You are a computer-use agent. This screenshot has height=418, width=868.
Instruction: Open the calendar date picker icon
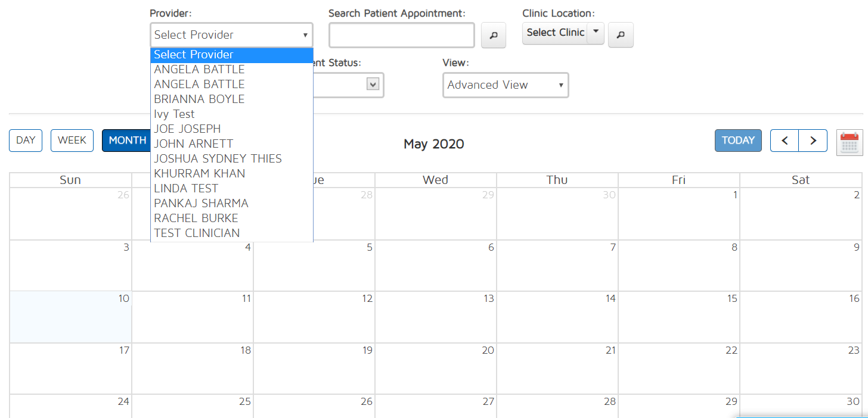click(849, 143)
